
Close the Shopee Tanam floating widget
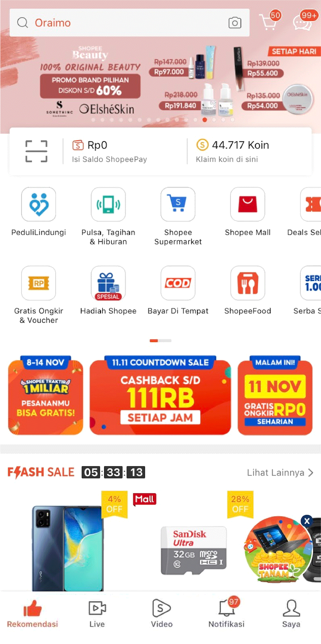point(307,521)
